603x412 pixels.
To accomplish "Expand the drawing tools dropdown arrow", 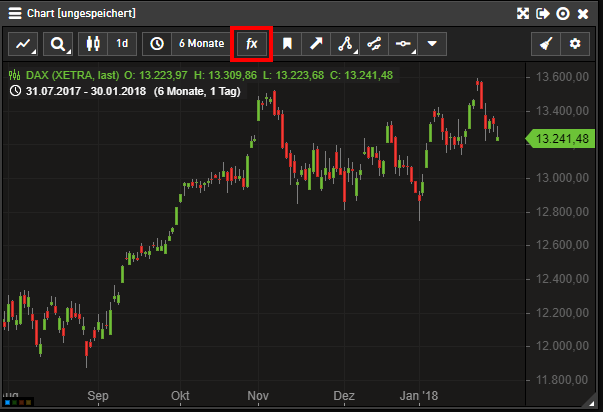I will pos(432,44).
